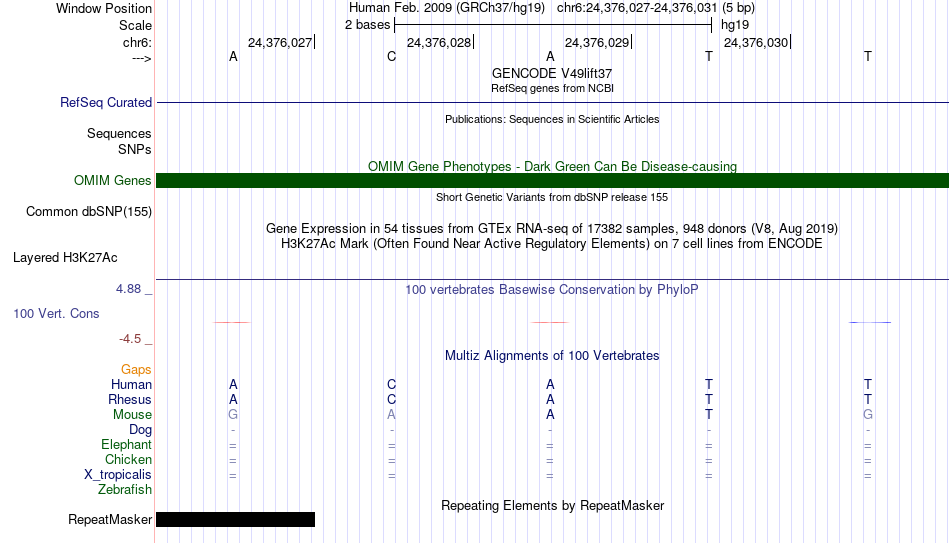Click the Sequences track label
Viewport: 950px width, 543px height.
click(x=119, y=133)
